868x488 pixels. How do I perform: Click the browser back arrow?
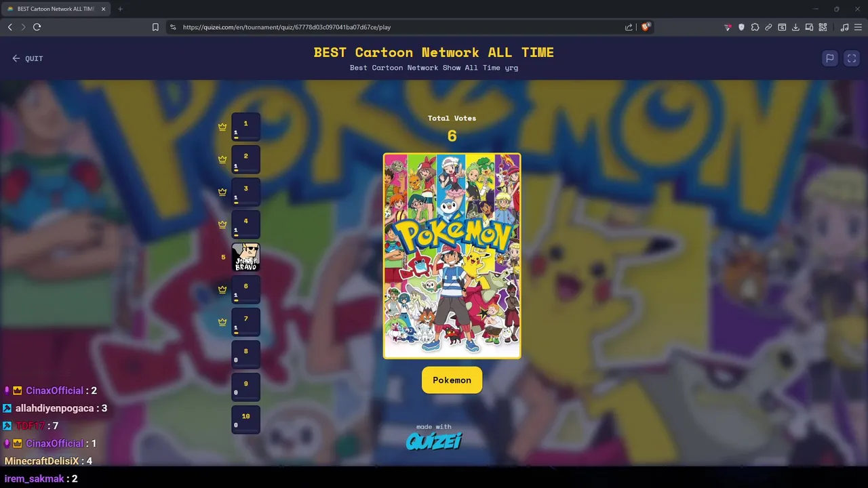click(x=9, y=27)
